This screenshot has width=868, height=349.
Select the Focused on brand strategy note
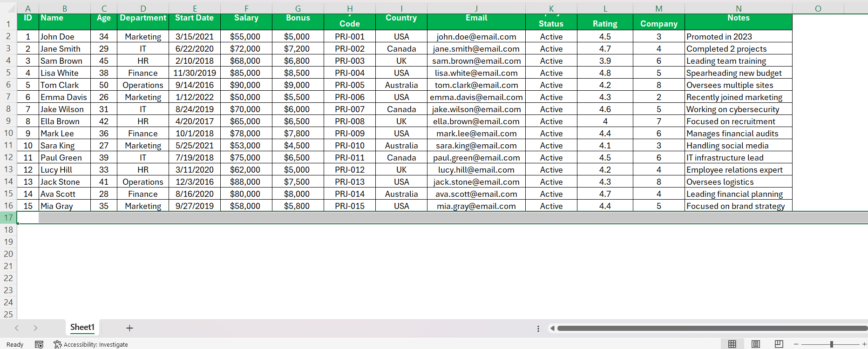click(x=739, y=206)
